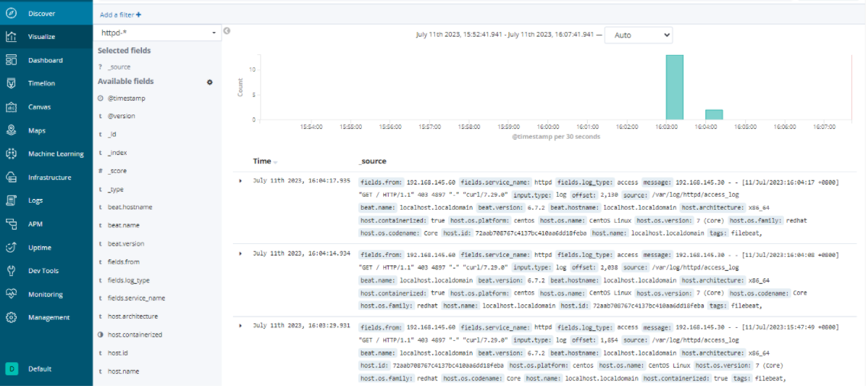
Task: Open Timelion from the sidebar label
Action: tap(42, 84)
